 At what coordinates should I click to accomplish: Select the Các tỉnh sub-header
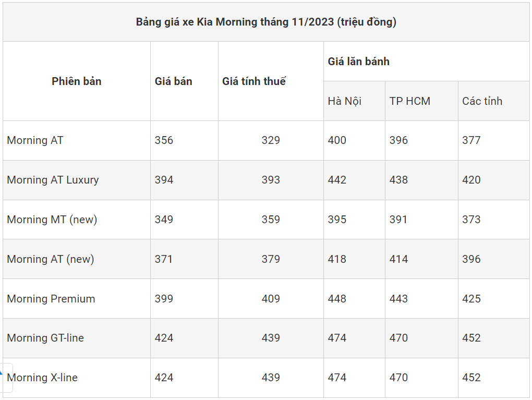pos(482,101)
